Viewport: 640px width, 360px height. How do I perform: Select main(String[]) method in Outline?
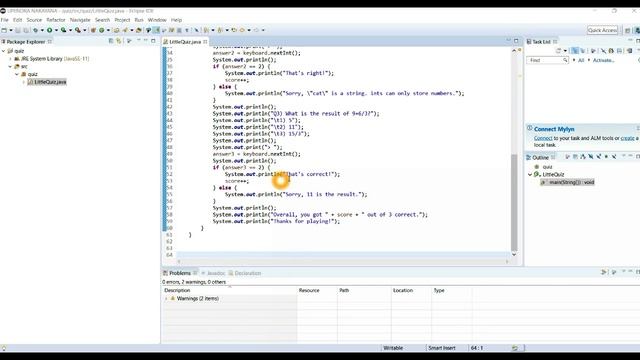click(567, 182)
